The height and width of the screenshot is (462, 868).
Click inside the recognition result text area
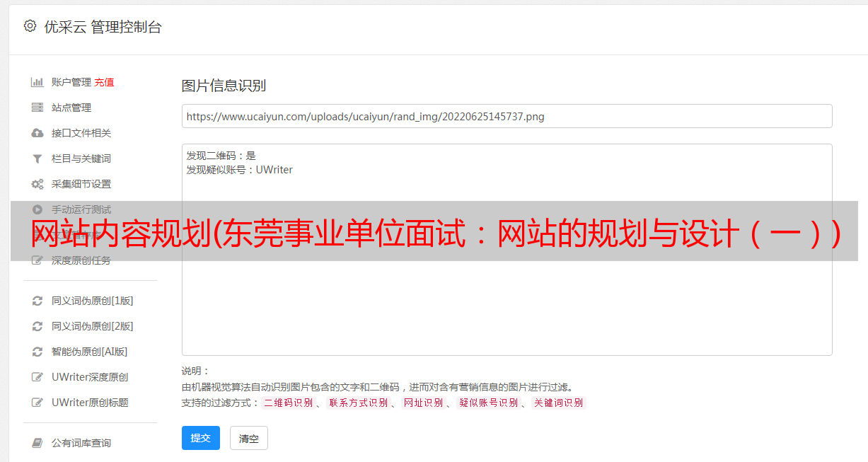[507, 250]
